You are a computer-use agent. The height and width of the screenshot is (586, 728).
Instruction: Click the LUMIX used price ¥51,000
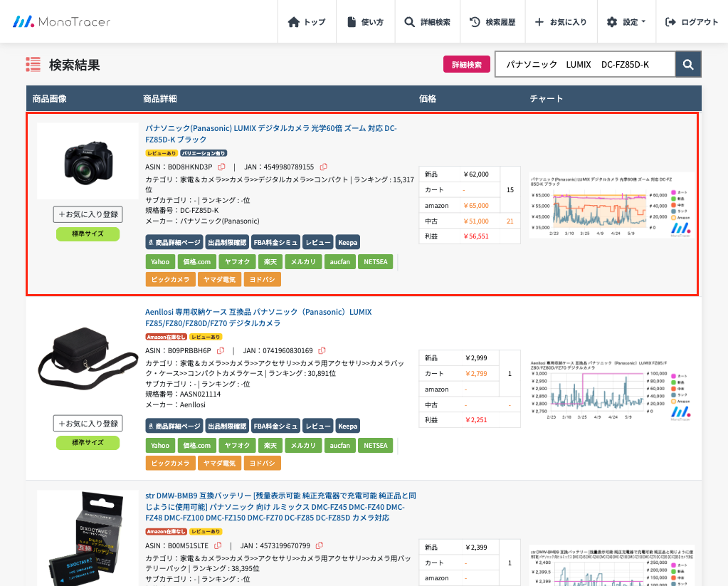pos(476,221)
